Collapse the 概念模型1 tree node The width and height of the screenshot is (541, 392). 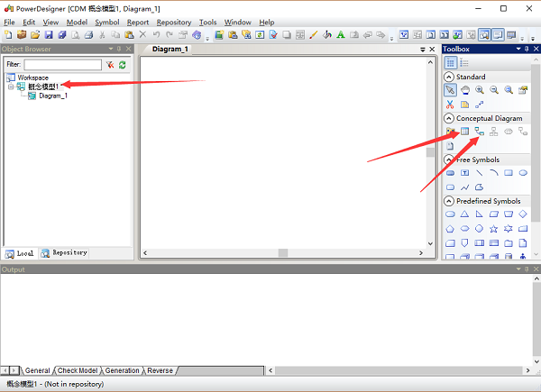[11, 87]
